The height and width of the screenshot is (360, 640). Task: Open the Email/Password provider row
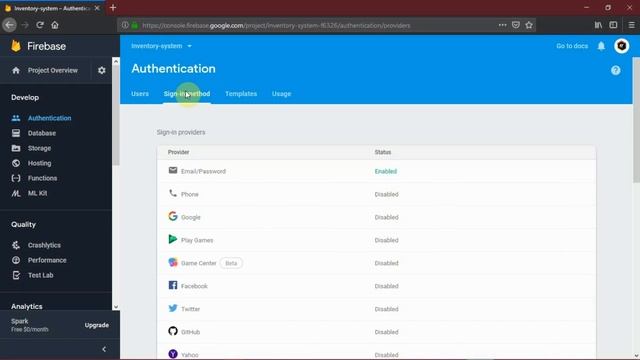click(x=376, y=171)
